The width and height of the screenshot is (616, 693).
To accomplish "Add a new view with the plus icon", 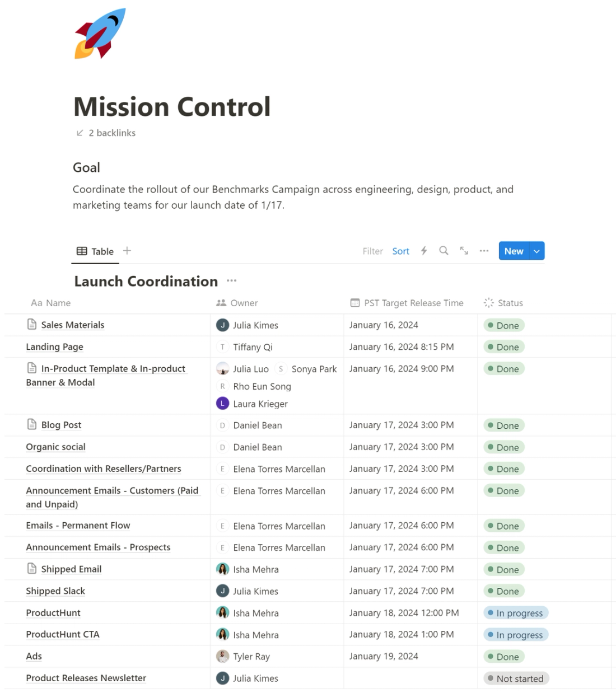I will [127, 250].
